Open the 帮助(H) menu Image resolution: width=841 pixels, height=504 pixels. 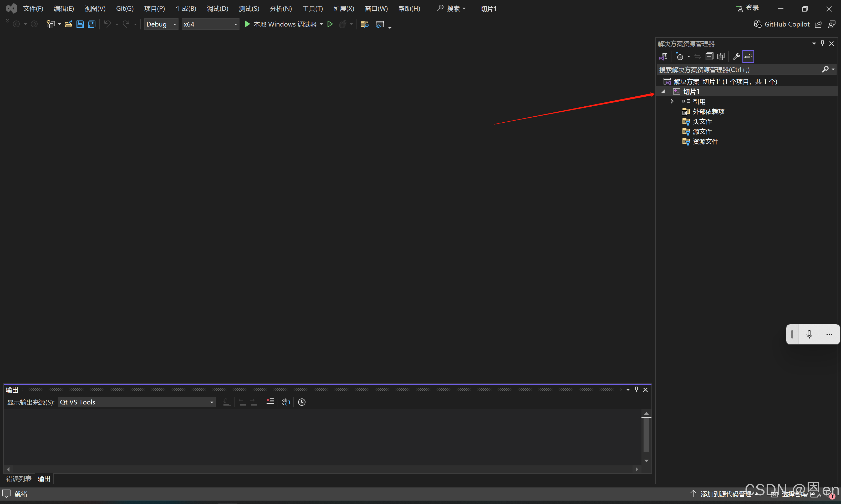point(409,8)
